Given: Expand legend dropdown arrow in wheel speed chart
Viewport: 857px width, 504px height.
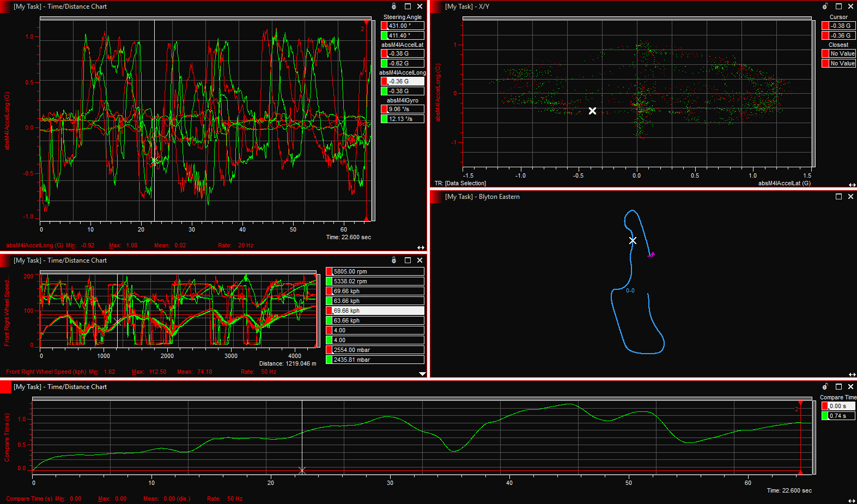Looking at the screenshot, I should pyautogui.click(x=422, y=374).
